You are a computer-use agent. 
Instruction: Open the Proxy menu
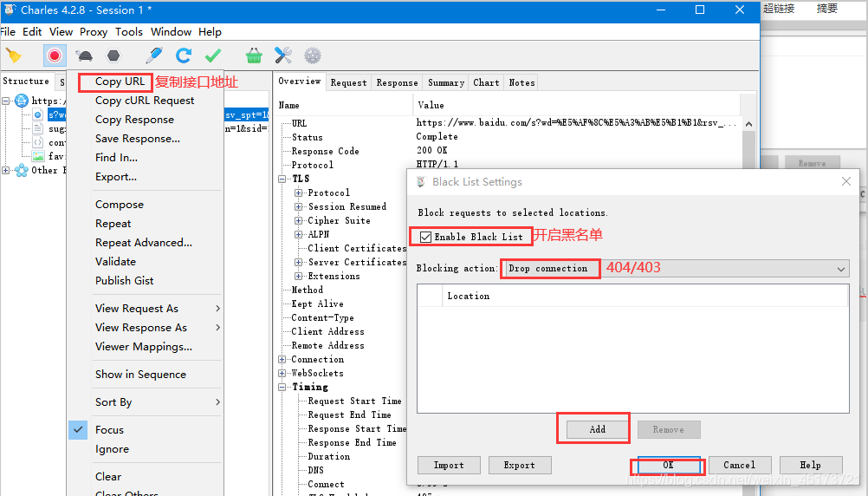(94, 31)
